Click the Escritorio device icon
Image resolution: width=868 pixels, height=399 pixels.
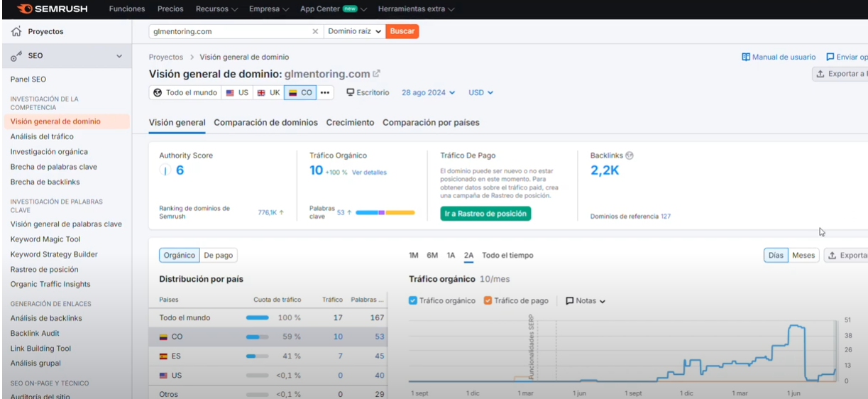pos(351,92)
